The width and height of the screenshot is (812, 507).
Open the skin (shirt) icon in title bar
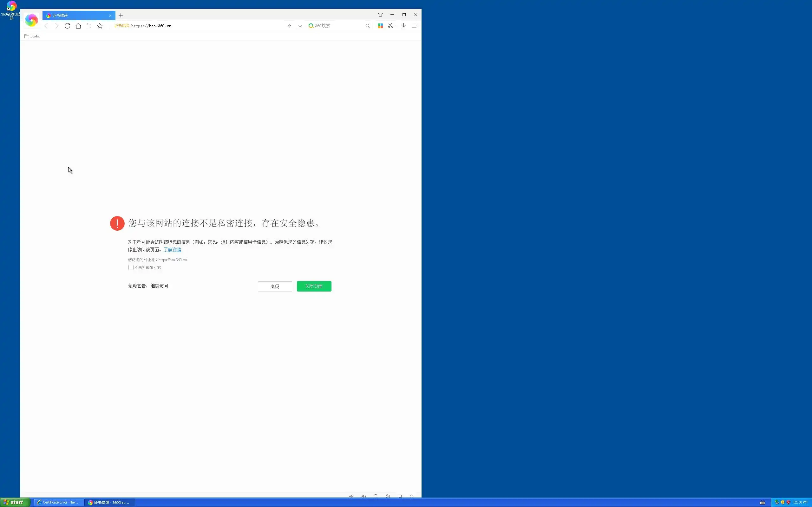(380, 15)
